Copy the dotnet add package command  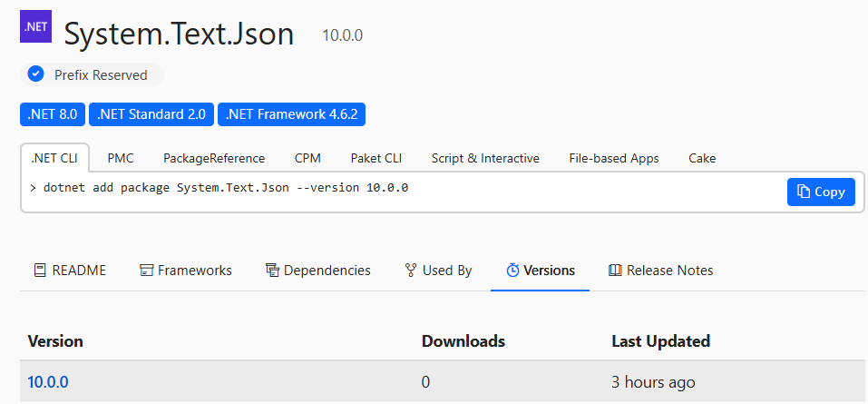pos(821,192)
